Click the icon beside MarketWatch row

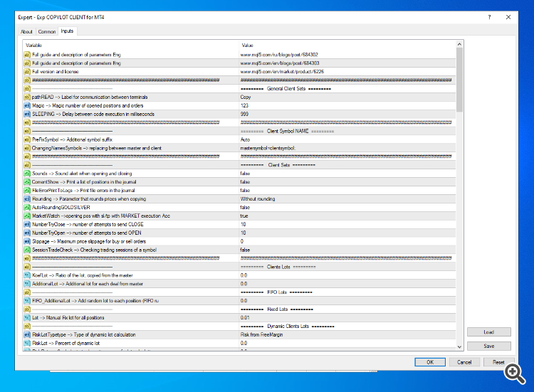27,216
